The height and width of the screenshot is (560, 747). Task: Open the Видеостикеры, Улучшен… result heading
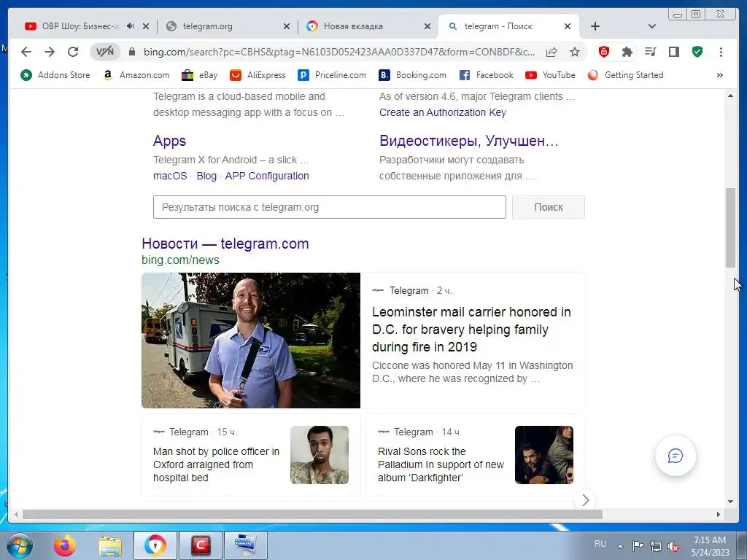[469, 141]
